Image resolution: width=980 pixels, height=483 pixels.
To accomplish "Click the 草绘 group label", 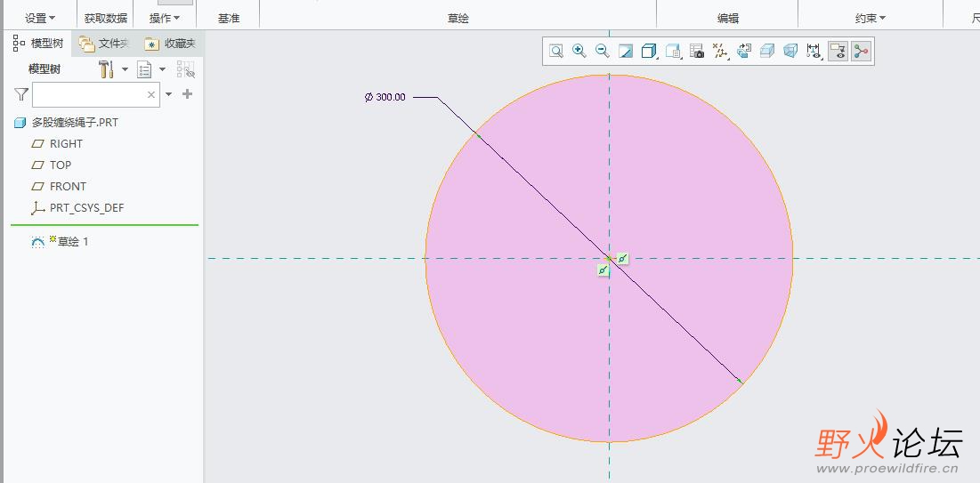I will (458, 18).
